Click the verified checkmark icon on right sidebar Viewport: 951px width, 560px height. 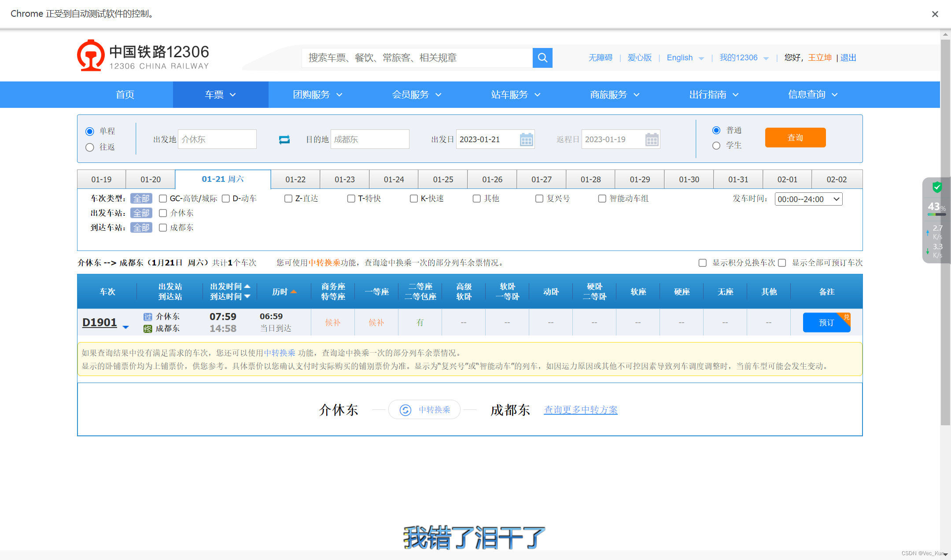point(937,189)
